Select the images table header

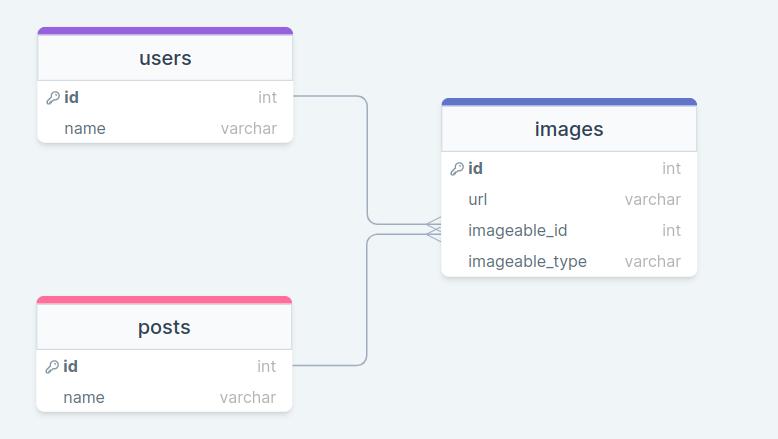tap(569, 129)
